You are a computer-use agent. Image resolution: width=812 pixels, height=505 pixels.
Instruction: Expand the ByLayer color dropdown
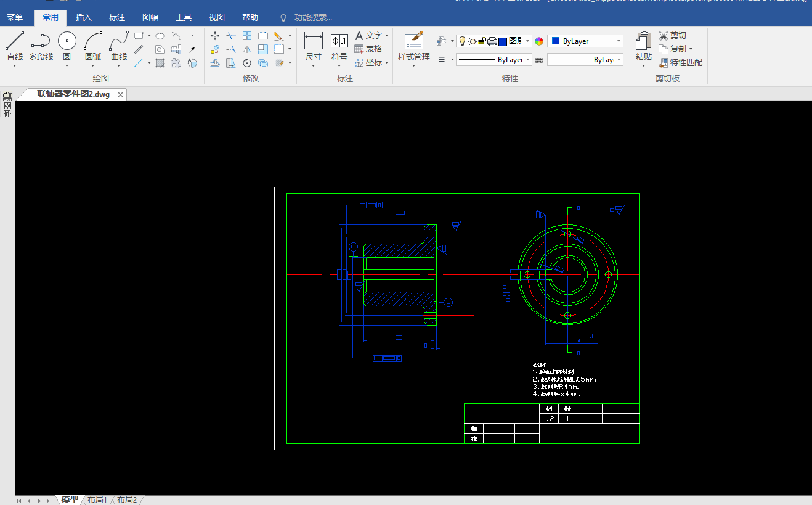pos(619,41)
